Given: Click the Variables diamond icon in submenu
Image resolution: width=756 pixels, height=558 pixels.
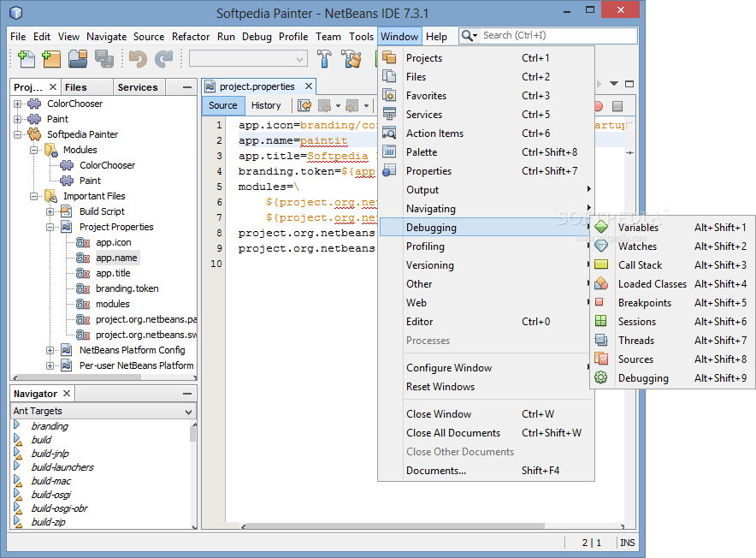Looking at the screenshot, I should 601,227.
